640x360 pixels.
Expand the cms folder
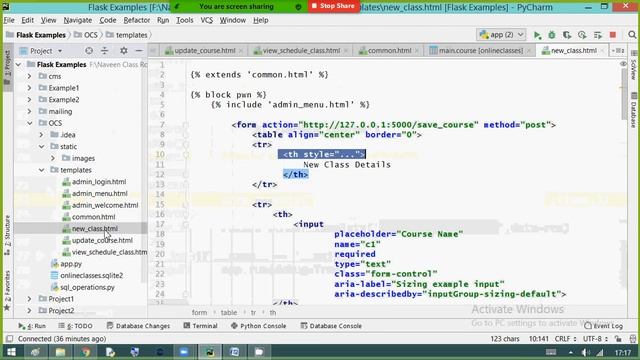pyautogui.click(x=29, y=76)
